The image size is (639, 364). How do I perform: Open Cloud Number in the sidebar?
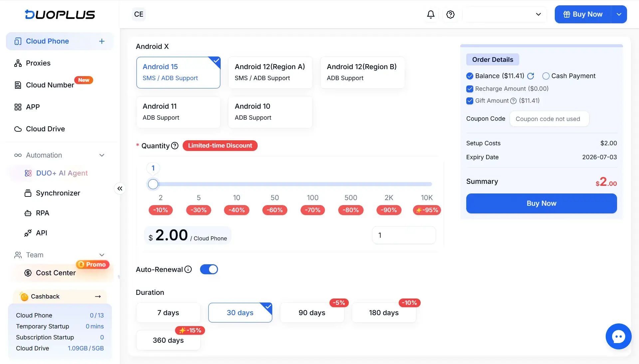click(x=60, y=85)
